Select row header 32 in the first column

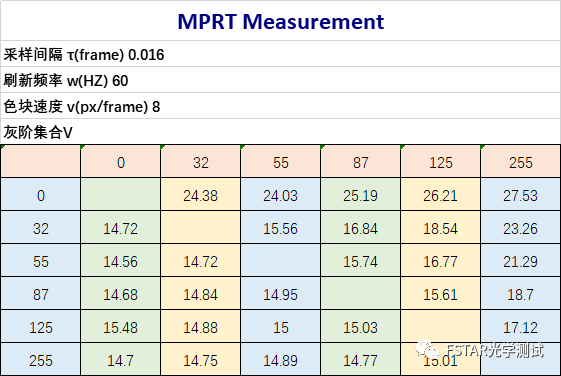click(x=41, y=228)
